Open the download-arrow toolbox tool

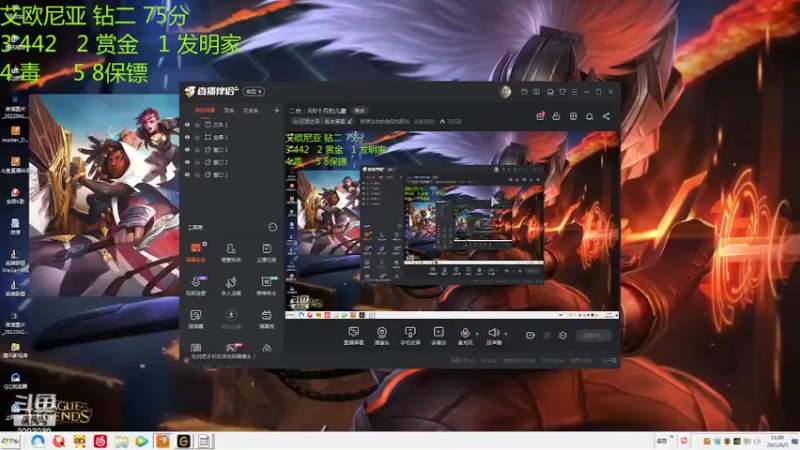[231, 319]
